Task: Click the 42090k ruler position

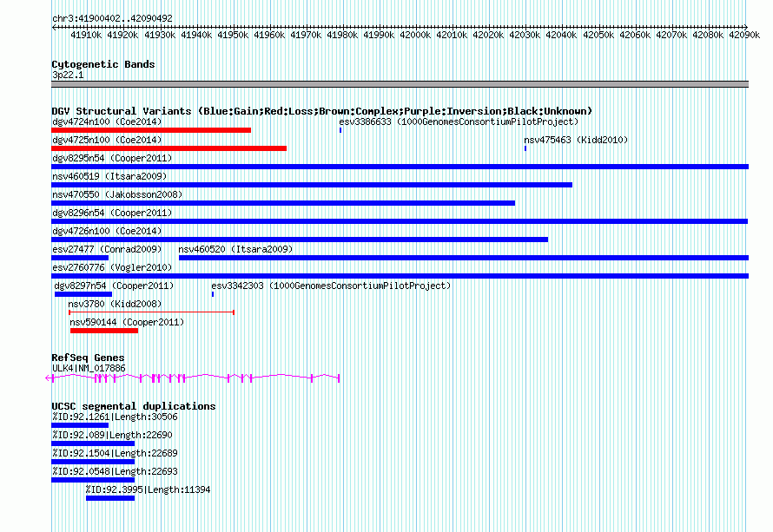Action: [x=744, y=35]
